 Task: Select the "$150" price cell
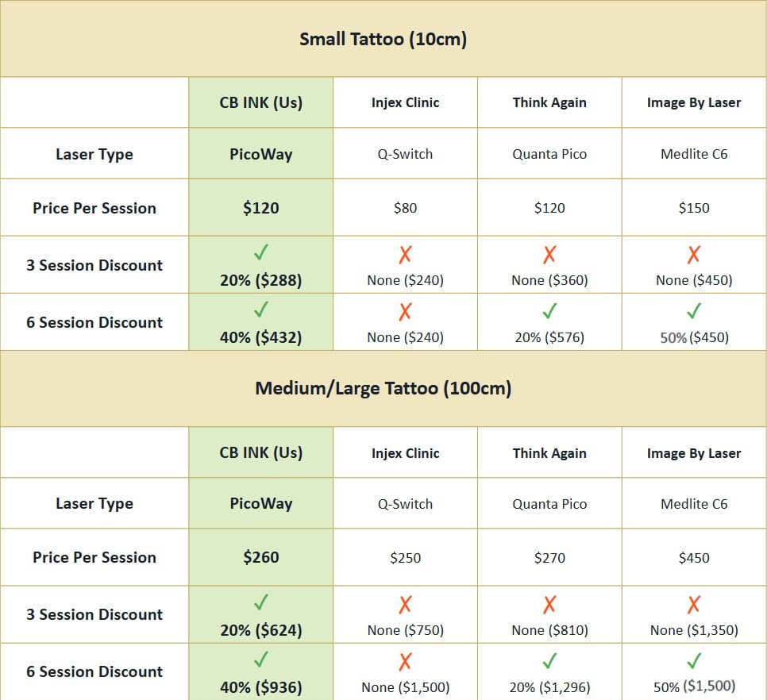tap(694, 208)
